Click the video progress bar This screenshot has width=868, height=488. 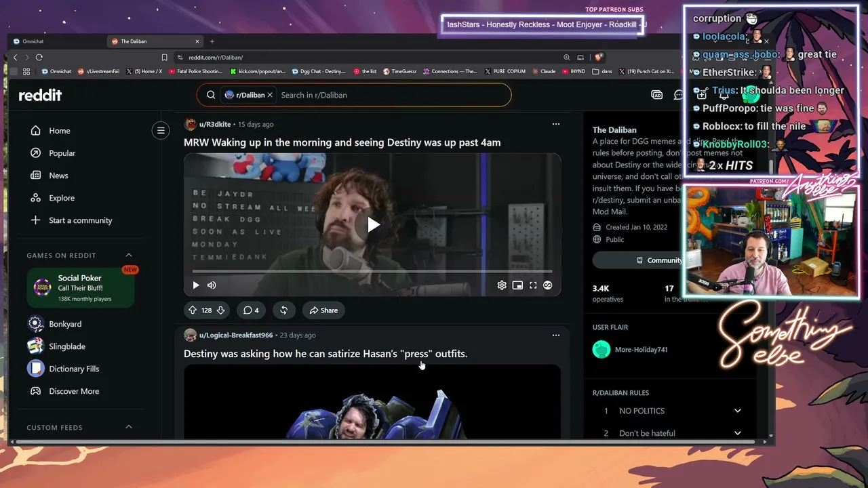372,272
